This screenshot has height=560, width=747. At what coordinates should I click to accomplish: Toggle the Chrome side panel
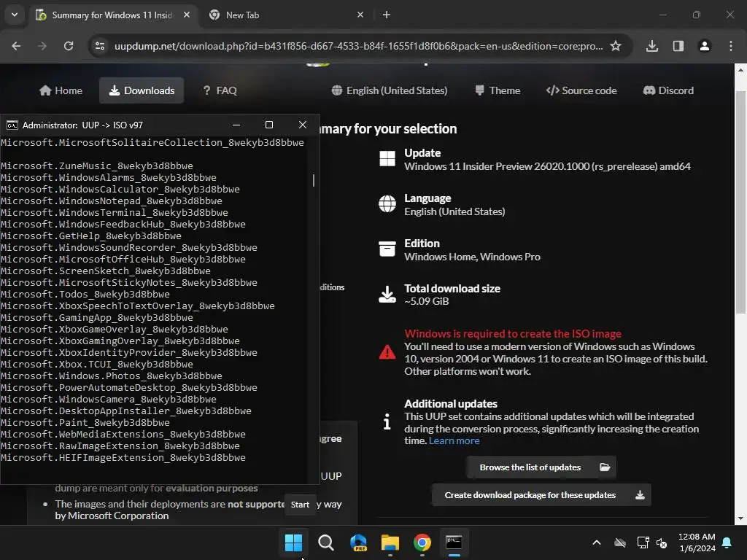(x=678, y=46)
